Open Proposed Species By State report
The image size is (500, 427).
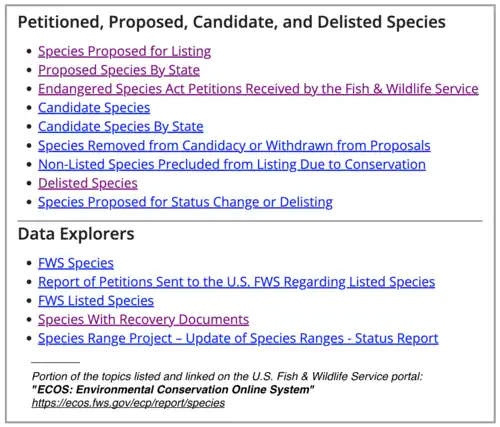pos(119,70)
